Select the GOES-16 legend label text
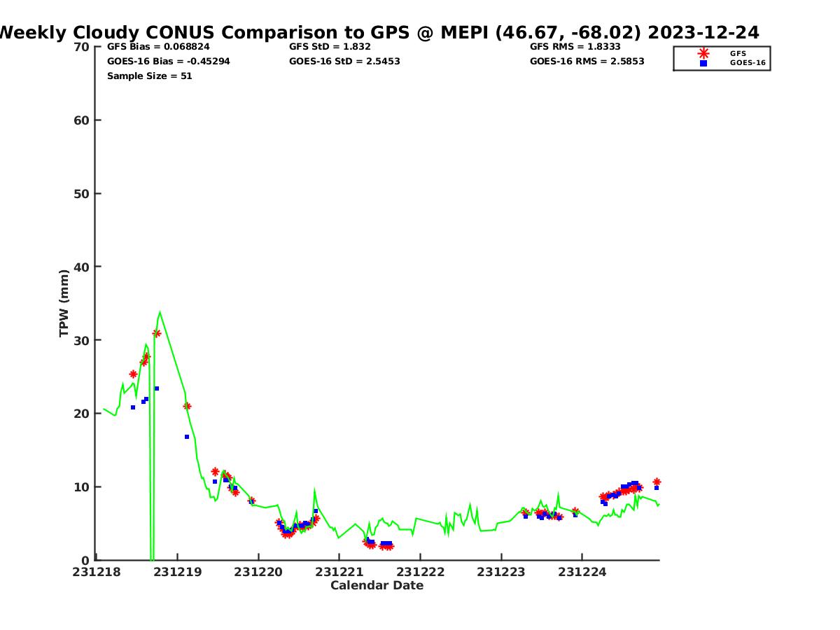Screen dimensions: 840x630 click(748, 63)
